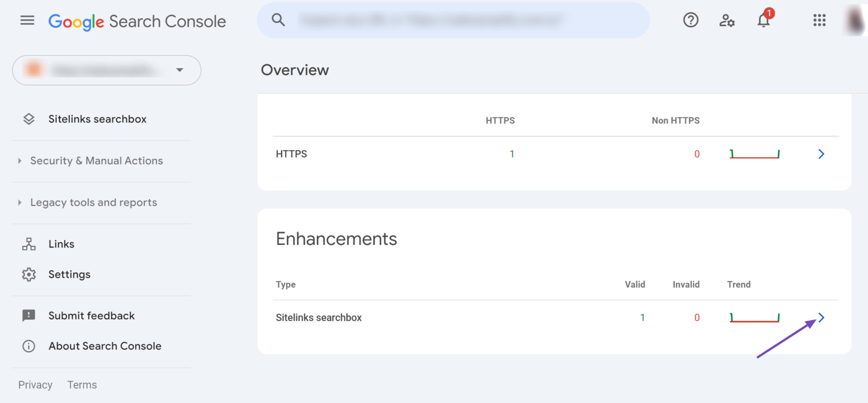The image size is (868, 403).
Task: Open the Privacy link
Action: [x=35, y=385]
